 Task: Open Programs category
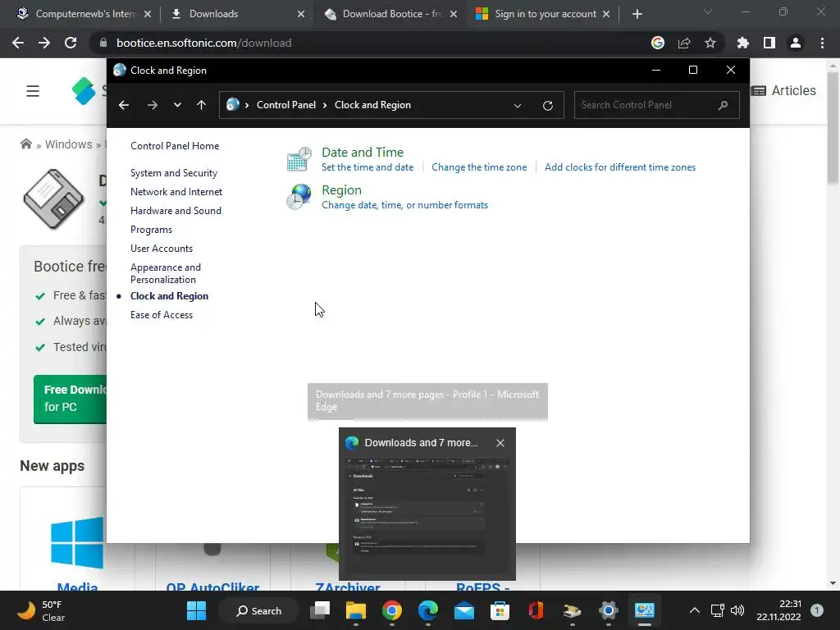151,230
